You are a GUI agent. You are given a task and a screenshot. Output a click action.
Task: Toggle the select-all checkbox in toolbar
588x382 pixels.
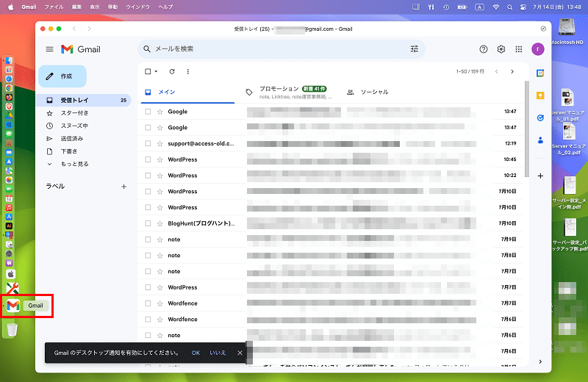[148, 71]
